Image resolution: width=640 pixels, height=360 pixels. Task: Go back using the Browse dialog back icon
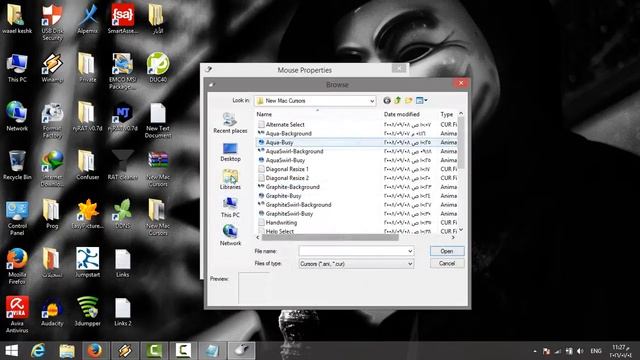click(x=387, y=100)
